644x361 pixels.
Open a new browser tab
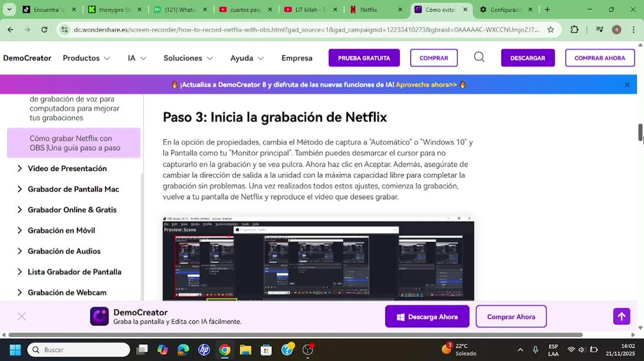[547, 10]
